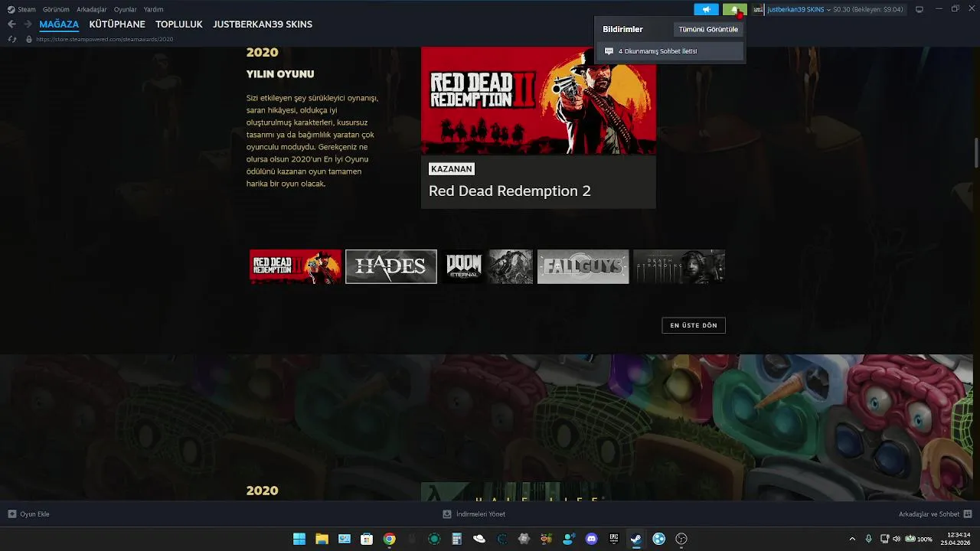
Task: Open the Oyunlar menu
Action: pos(126,9)
